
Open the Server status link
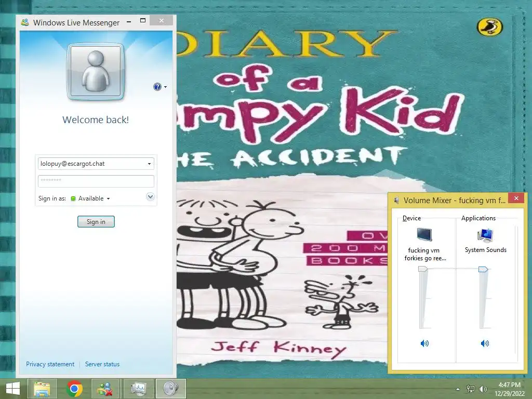[102, 364]
